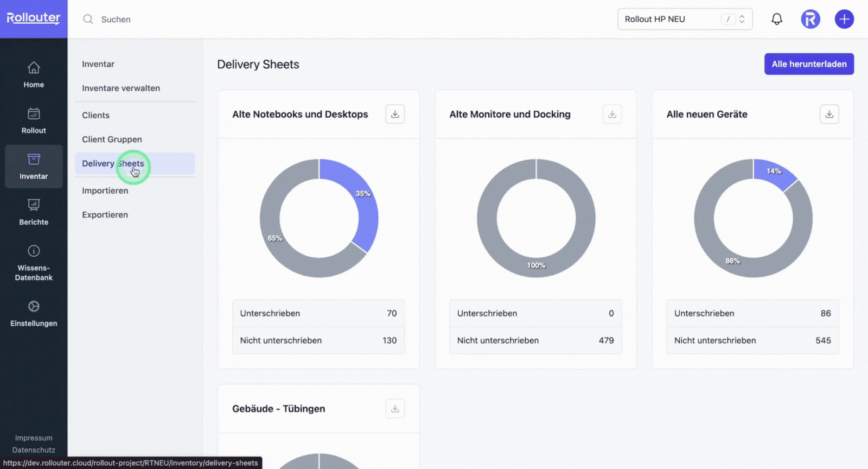This screenshot has width=868, height=469.
Task: Click the Alle neuen Geräte title
Action: point(707,114)
